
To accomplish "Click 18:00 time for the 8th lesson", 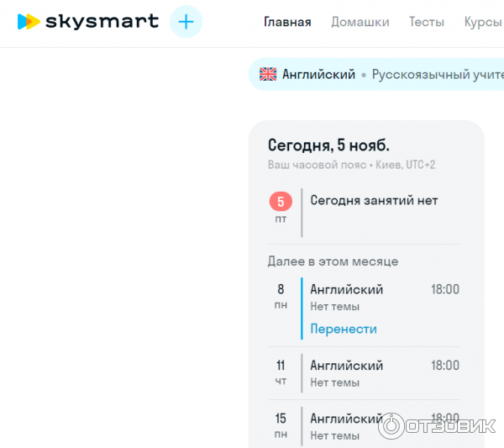I will tap(445, 289).
